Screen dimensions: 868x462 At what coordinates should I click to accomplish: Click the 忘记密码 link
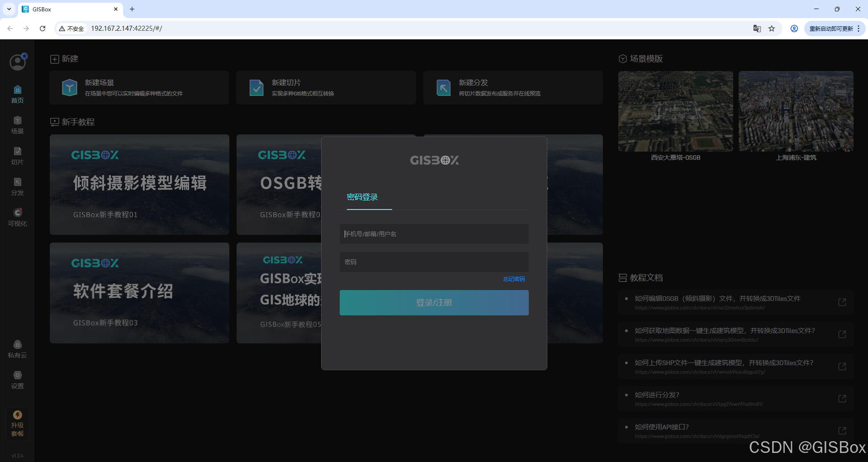point(514,279)
